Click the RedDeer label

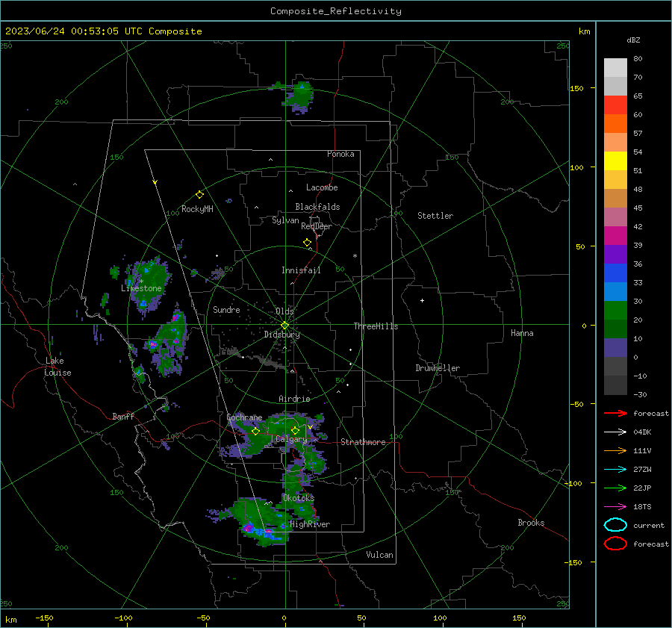point(317,226)
